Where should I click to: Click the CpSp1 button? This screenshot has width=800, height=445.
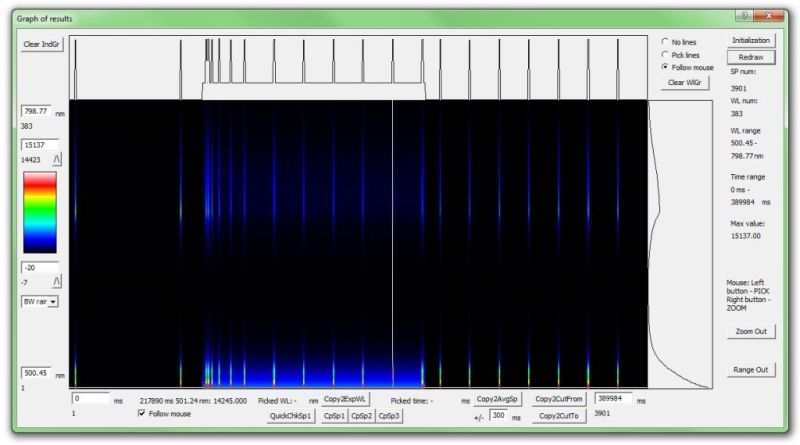pyautogui.click(x=334, y=416)
